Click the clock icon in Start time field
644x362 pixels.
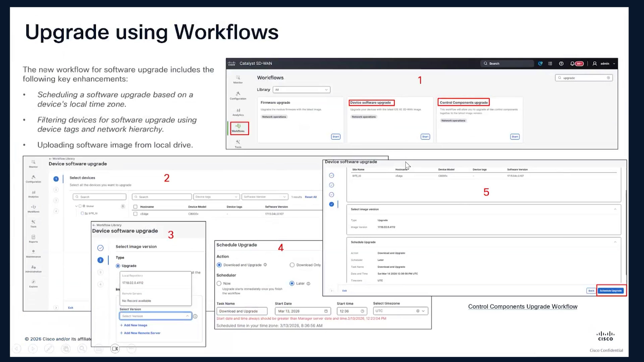point(362,311)
